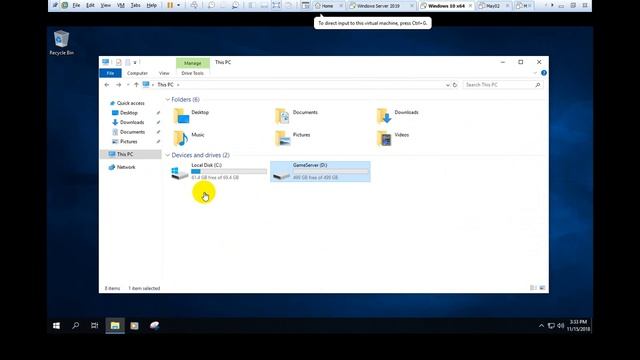Open address bar history dropdown
Viewport: 640px width, 360px height.
tap(448, 85)
